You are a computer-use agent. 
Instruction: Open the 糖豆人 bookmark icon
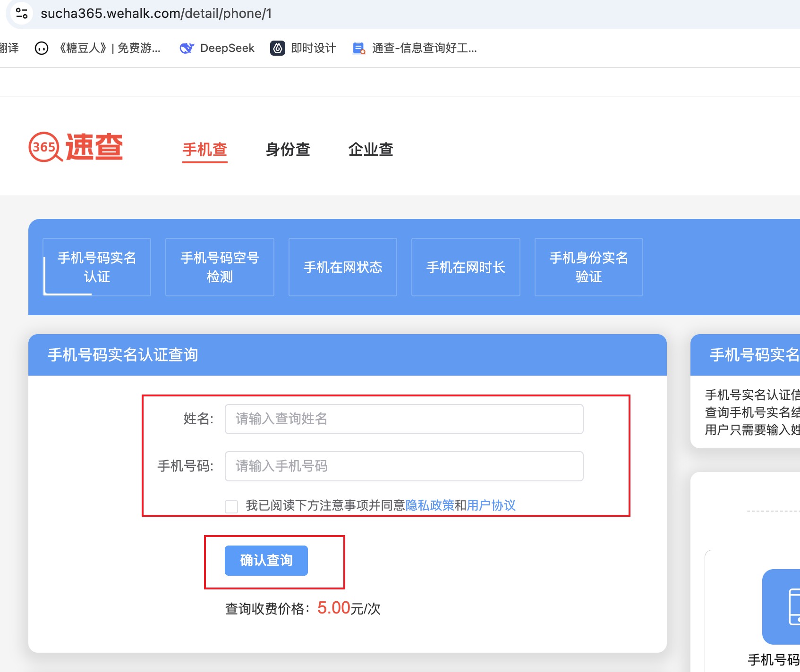(42, 48)
